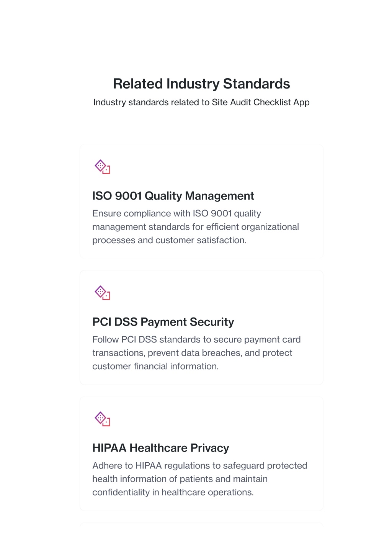Click the Related Industry Standards title
Image resolution: width=392 pixels, height=555 pixels.
coord(201,84)
